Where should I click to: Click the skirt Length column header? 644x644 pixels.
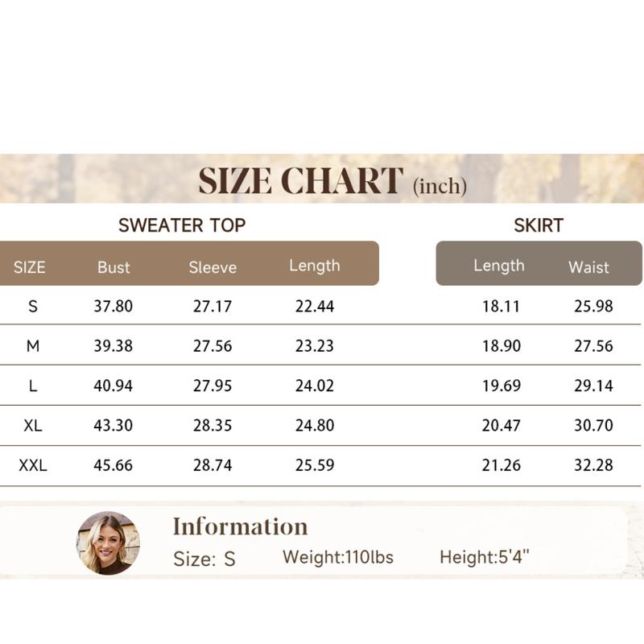498,266
